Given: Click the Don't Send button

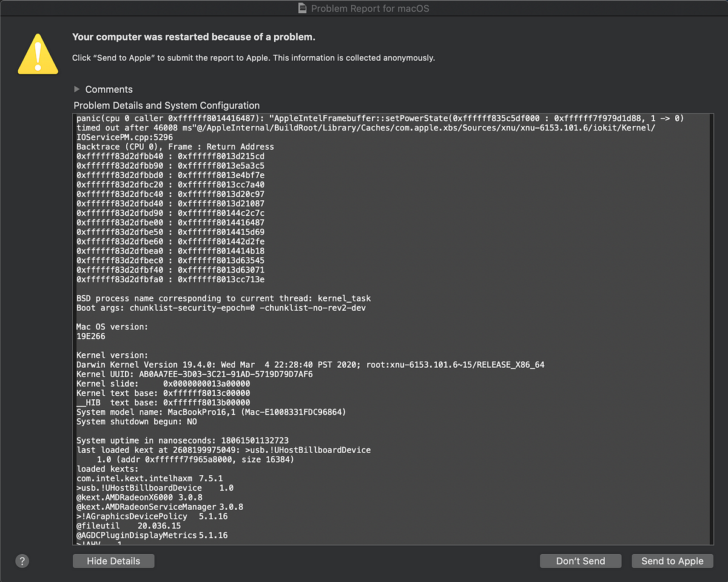Looking at the screenshot, I should (581, 561).
